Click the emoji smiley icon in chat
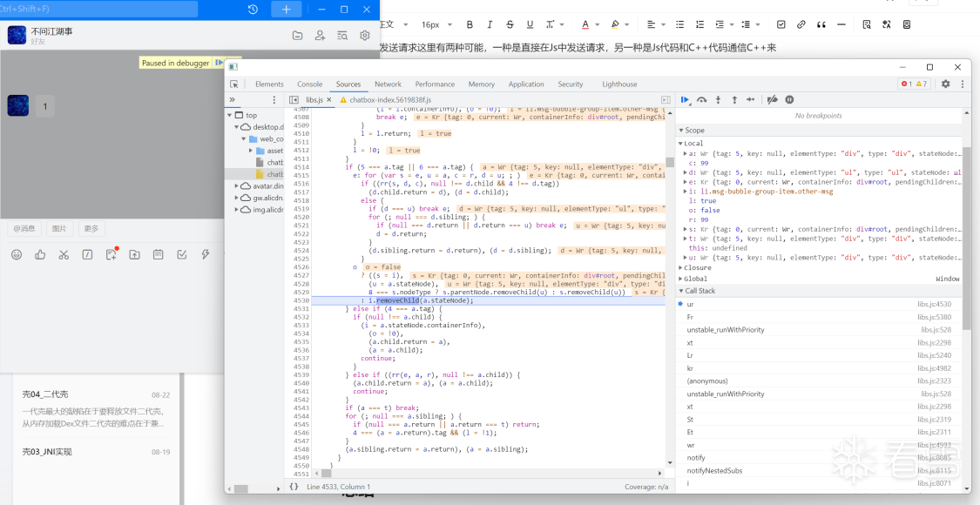The width and height of the screenshot is (980, 505). click(17, 254)
